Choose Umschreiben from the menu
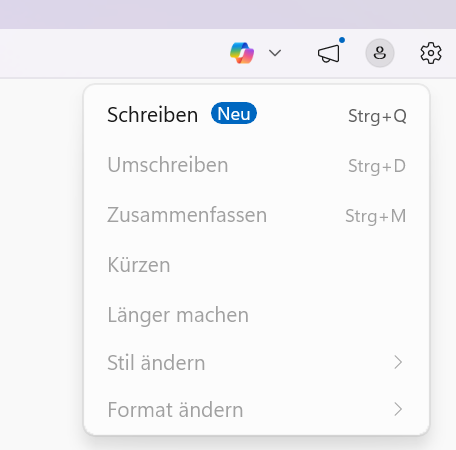The width and height of the screenshot is (456, 450). [x=256, y=165]
